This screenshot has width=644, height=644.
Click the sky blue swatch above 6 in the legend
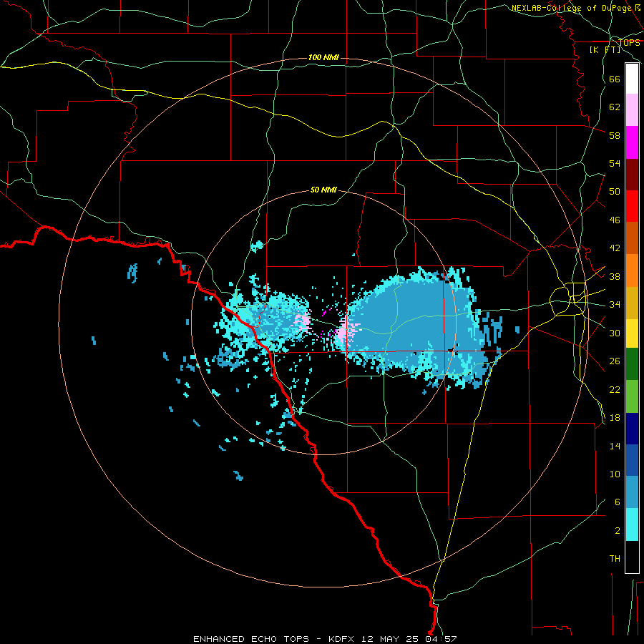[x=632, y=492]
